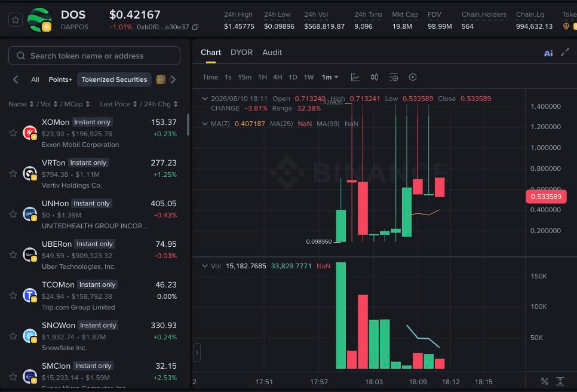The width and height of the screenshot is (577, 392).
Task: Click the UNHon logo icon
Action: (x=30, y=214)
